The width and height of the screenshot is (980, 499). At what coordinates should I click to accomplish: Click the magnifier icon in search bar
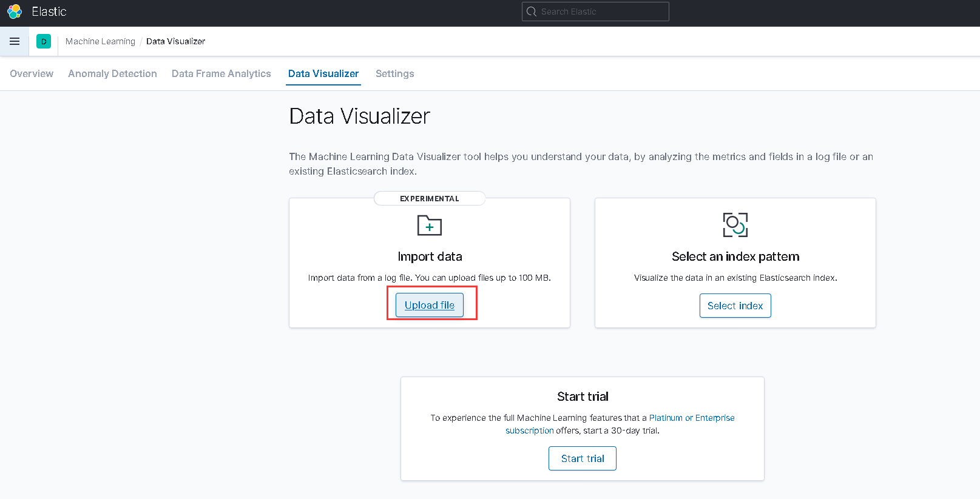tap(532, 12)
